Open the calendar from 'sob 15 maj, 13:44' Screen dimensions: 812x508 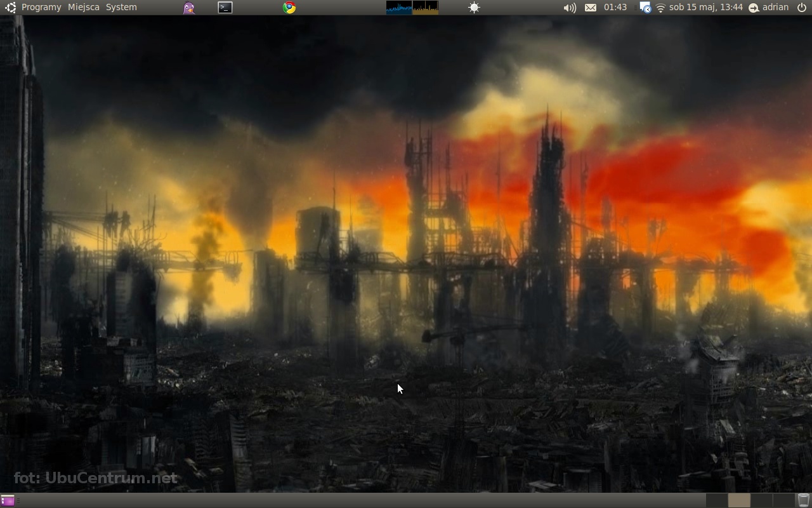[x=706, y=8]
